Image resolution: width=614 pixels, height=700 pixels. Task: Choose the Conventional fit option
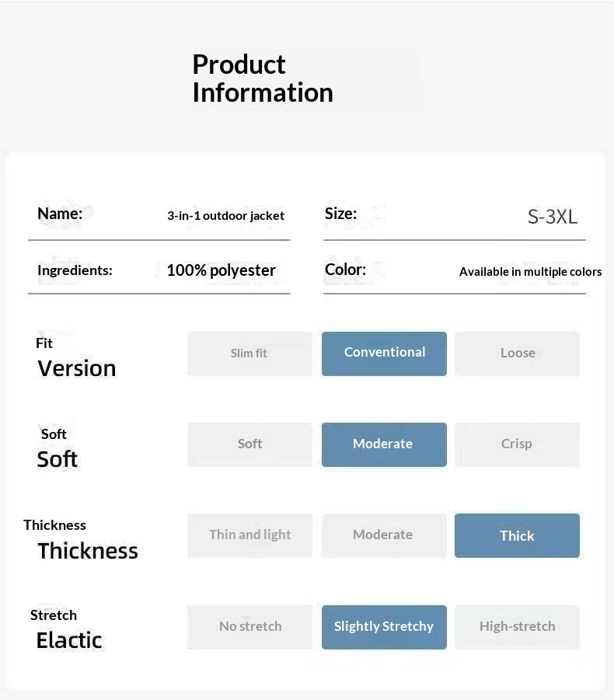click(x=384, y=353)
